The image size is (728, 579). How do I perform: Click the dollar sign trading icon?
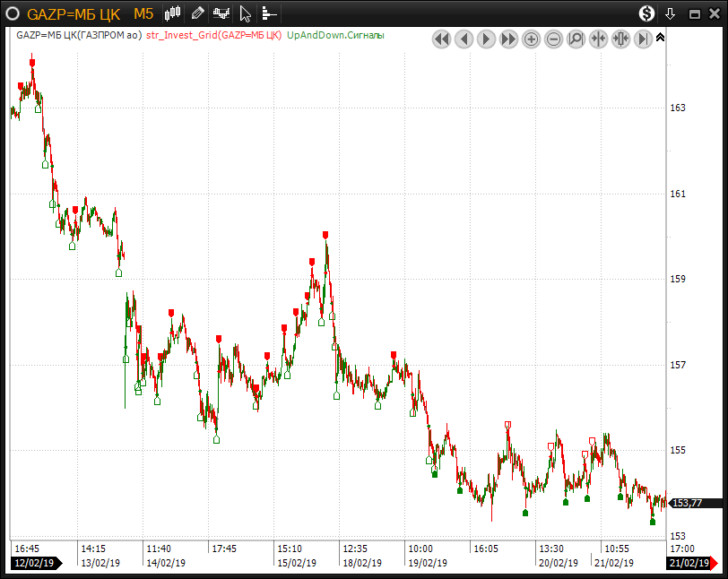click(x=646, y=13)
